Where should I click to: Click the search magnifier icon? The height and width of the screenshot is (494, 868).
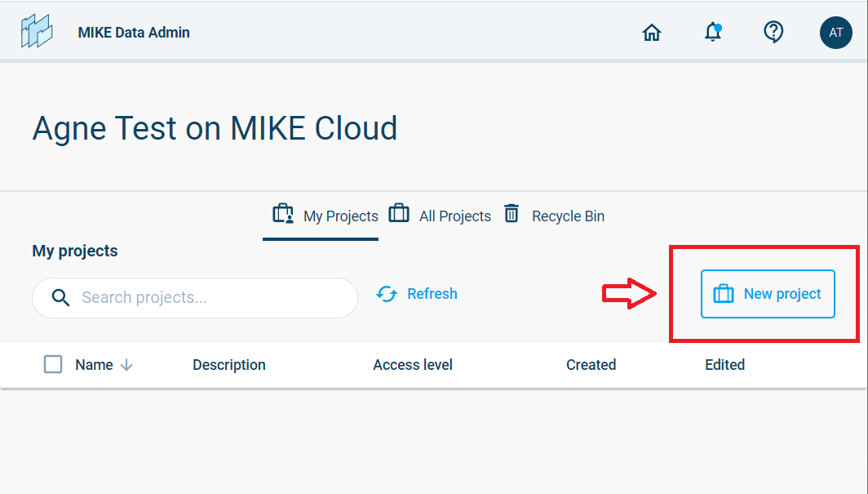pos(60,297)
